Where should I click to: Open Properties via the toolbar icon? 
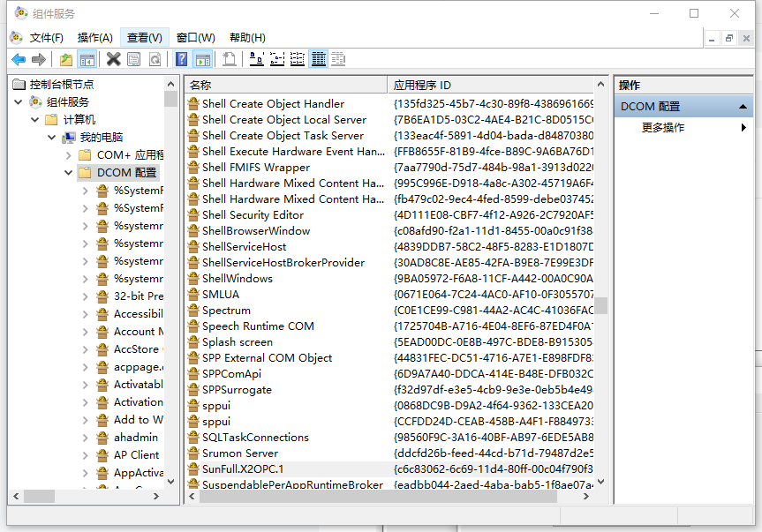[x=132, y=59]
